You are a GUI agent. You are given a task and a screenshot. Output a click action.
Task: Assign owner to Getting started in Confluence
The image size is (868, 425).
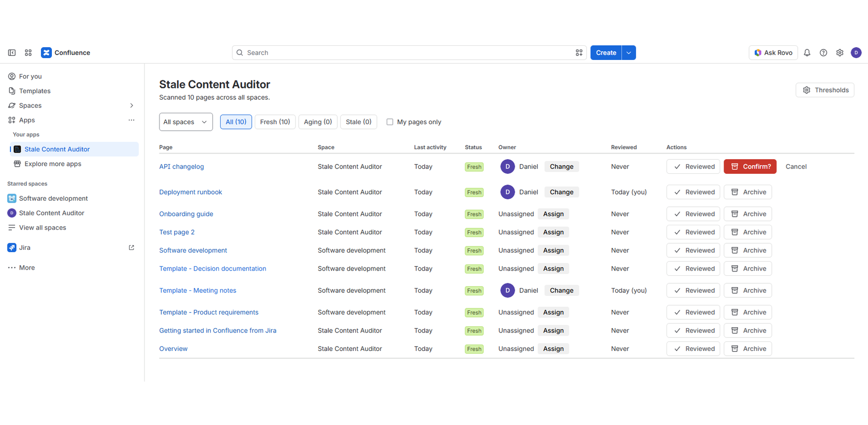[x=553, y=331]
